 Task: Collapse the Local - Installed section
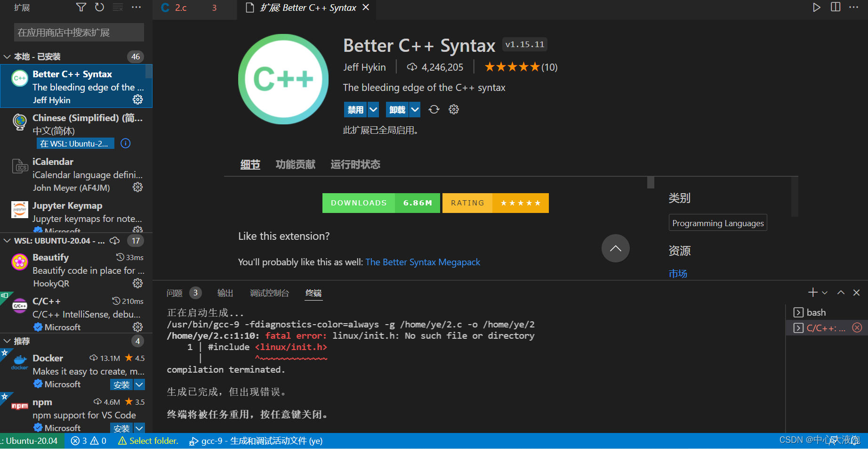7,57
